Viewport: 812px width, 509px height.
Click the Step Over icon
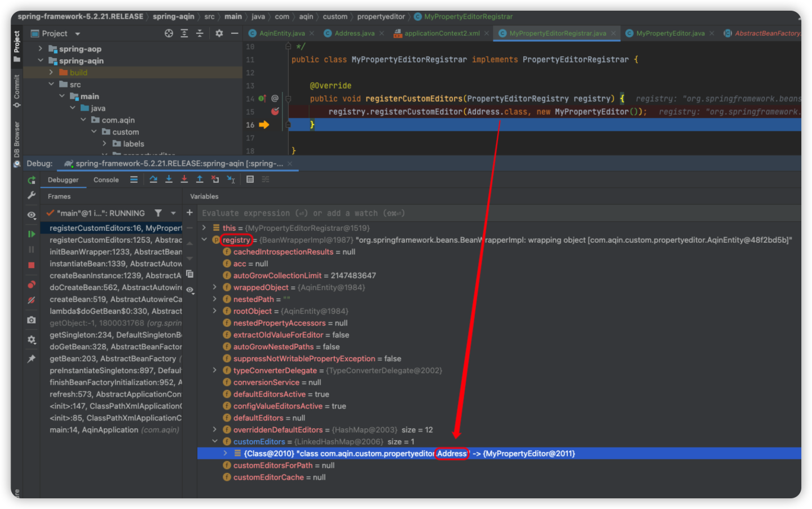click(153, 179)
